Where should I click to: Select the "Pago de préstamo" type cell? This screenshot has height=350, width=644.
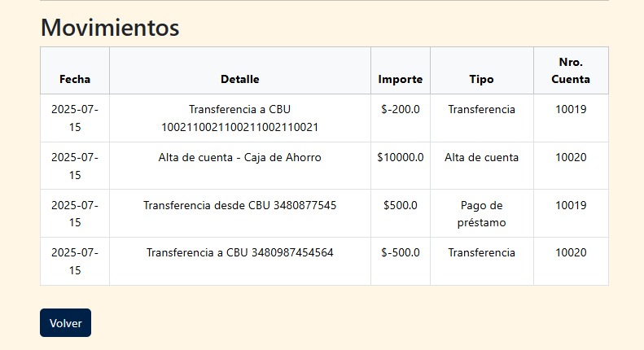click(x=481, y=213)
